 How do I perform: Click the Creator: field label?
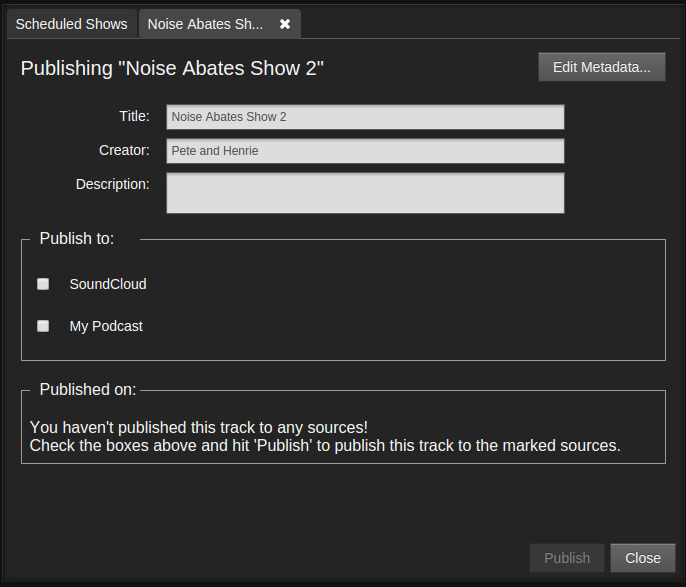click(124, 150)
